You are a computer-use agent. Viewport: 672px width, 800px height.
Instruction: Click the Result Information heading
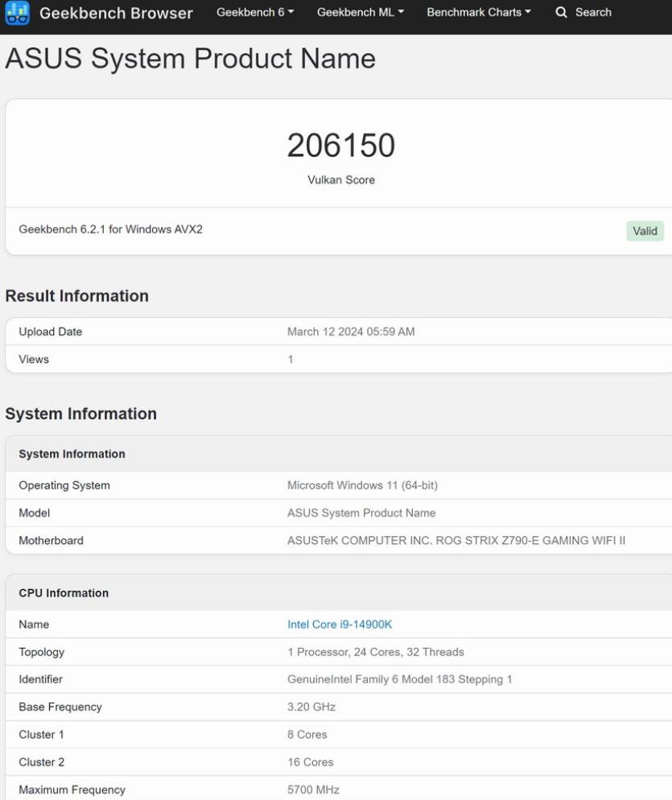pyautogui.click(x=76, y=295)
